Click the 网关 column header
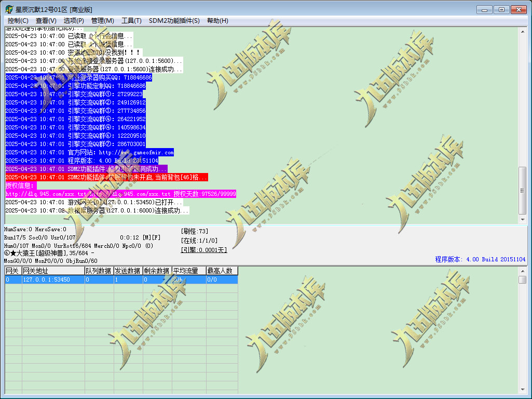The image size is (532, 399). coord(13,271)
